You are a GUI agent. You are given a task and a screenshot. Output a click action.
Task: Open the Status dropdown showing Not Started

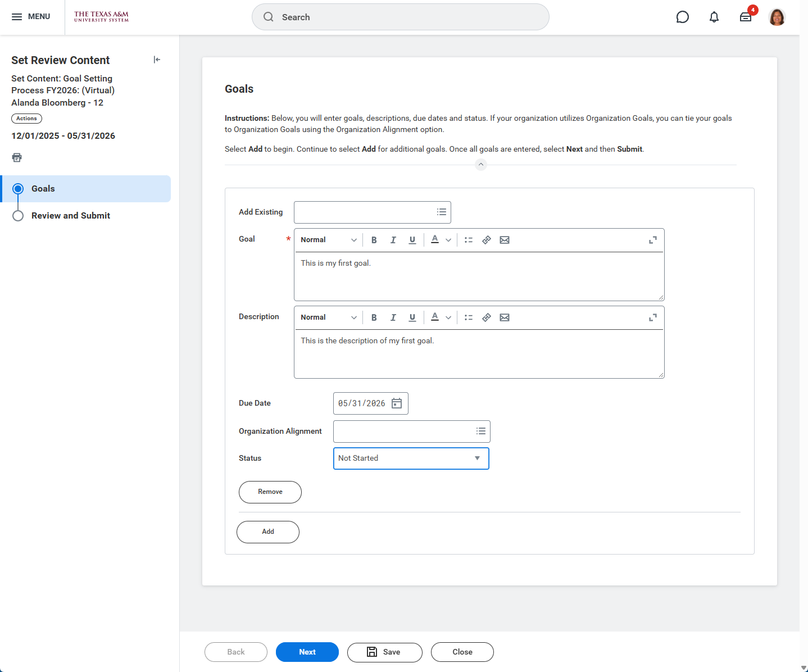point(411,458)
